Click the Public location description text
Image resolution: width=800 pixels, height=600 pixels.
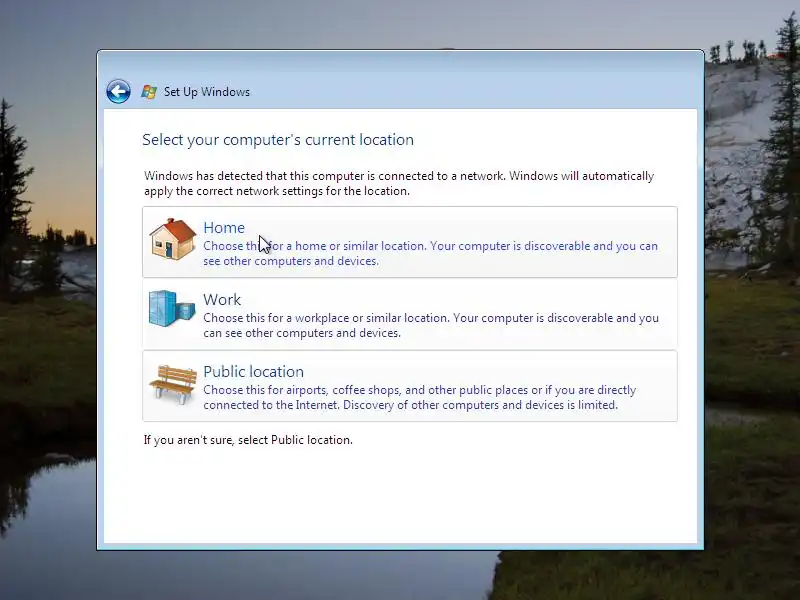pos(420,397)
